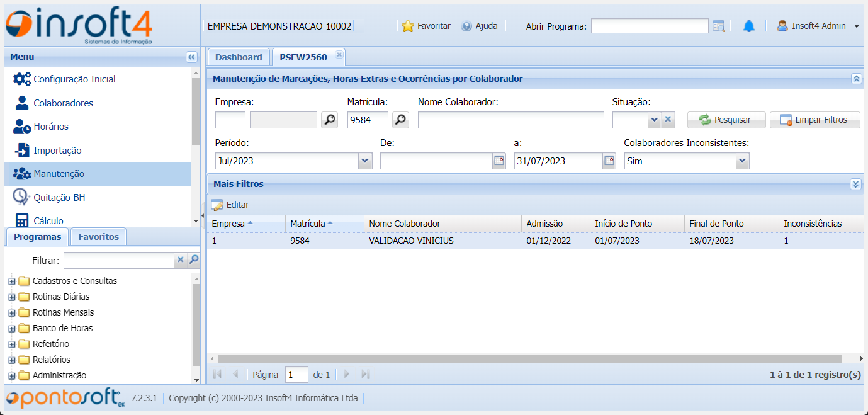This screenshot has width=868, height=415.
Task: Switch to the Dashboard tab
Action: 239,57
